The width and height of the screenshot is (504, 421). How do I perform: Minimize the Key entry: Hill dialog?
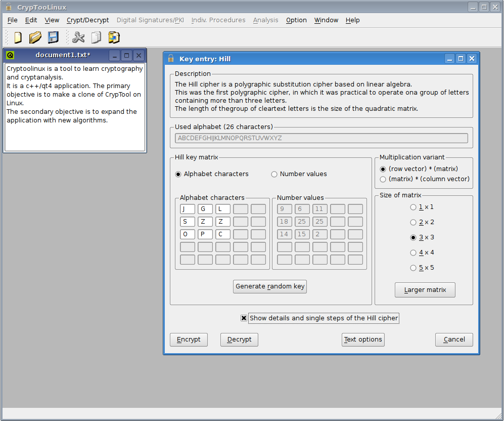(450, 59)
